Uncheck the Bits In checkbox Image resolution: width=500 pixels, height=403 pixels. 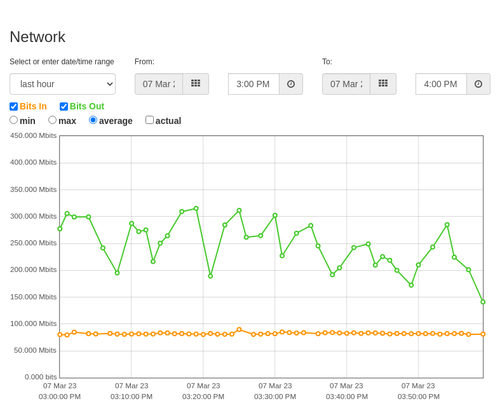pos(14,106)
